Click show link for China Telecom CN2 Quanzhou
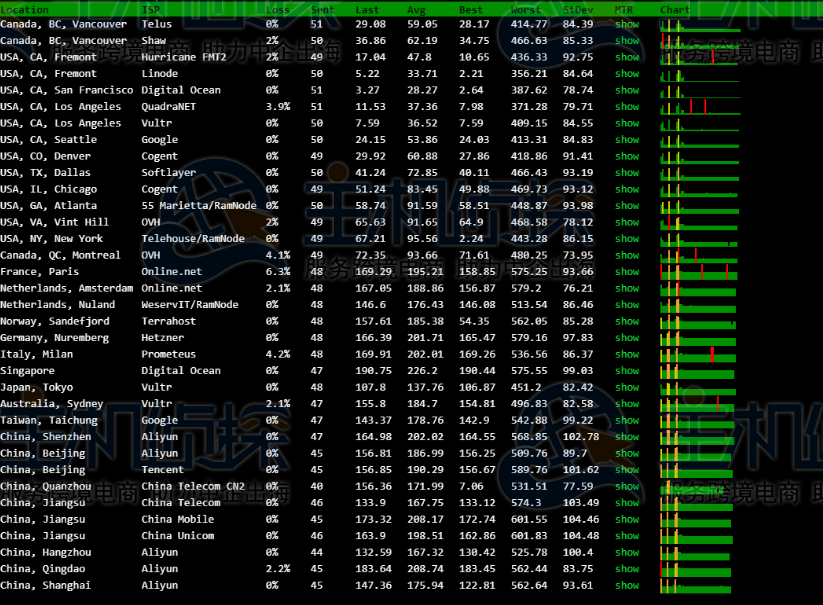The height and width of the screenshot is (605, 823). click(627, 486)
